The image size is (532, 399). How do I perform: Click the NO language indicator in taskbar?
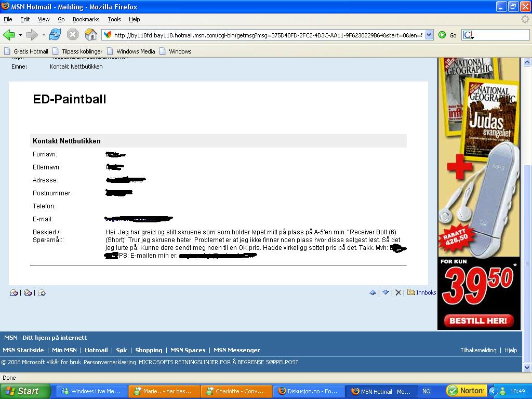tap(427, 391)
